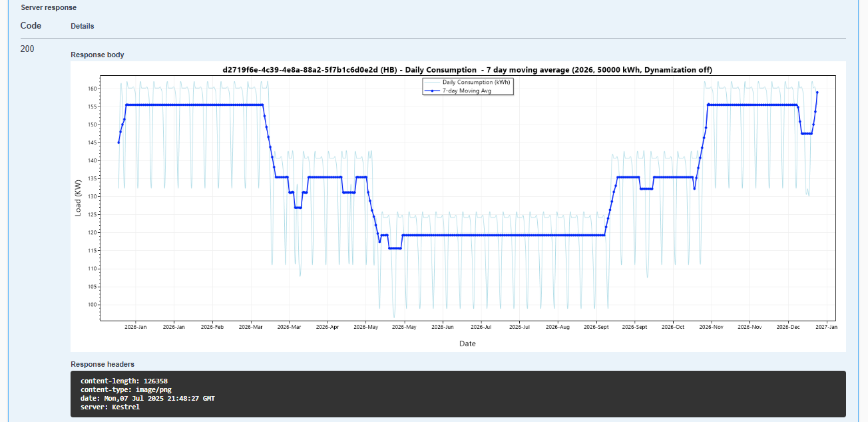
Task: Click the "server: Kestrel" header line
Action: click(x=110, y=407)
